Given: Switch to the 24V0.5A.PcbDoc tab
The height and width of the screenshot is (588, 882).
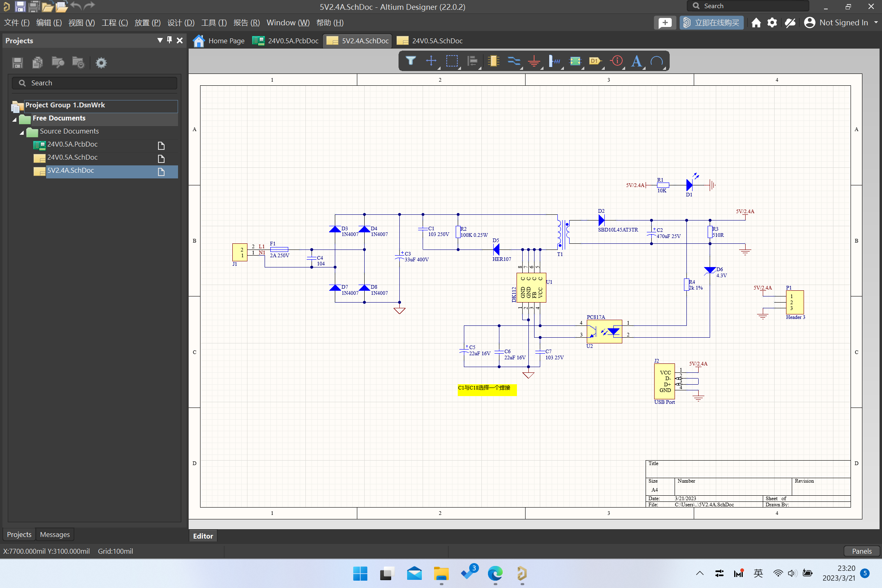Looking at the screenshot, I should point(285,41).
